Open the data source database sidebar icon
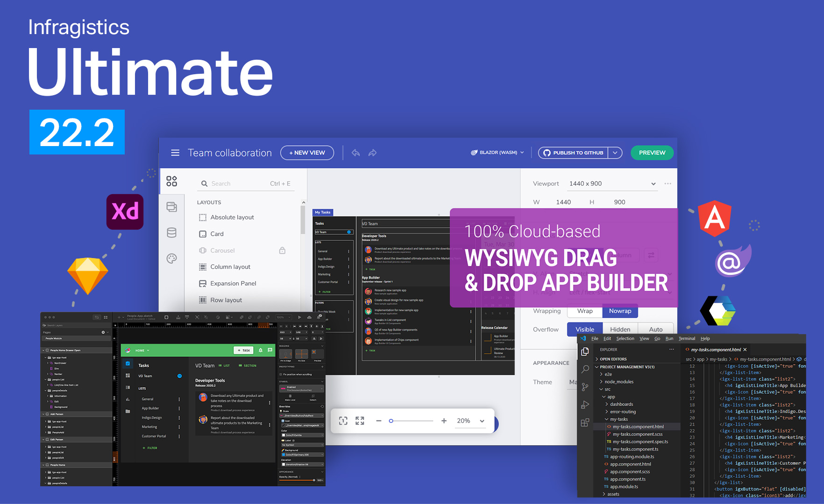824x504 pixels. (x=172, y=233)
